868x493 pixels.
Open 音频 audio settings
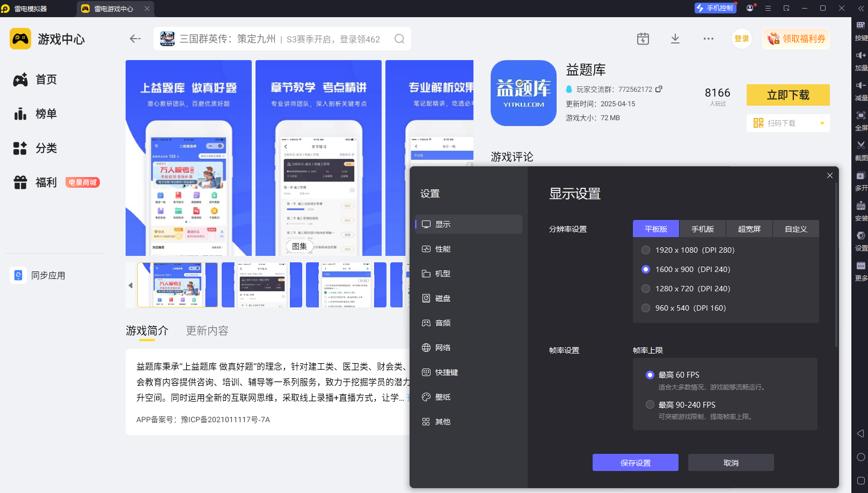(x=469, y=323)
